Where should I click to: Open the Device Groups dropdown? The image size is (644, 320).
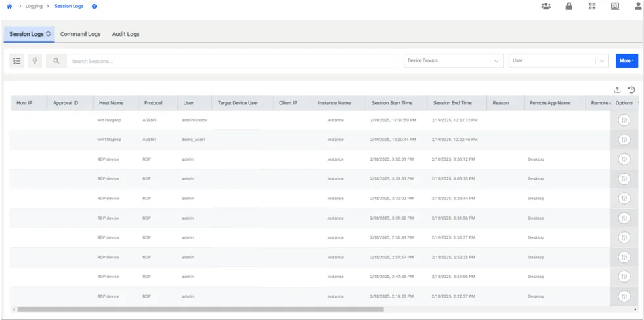[454, 61]
